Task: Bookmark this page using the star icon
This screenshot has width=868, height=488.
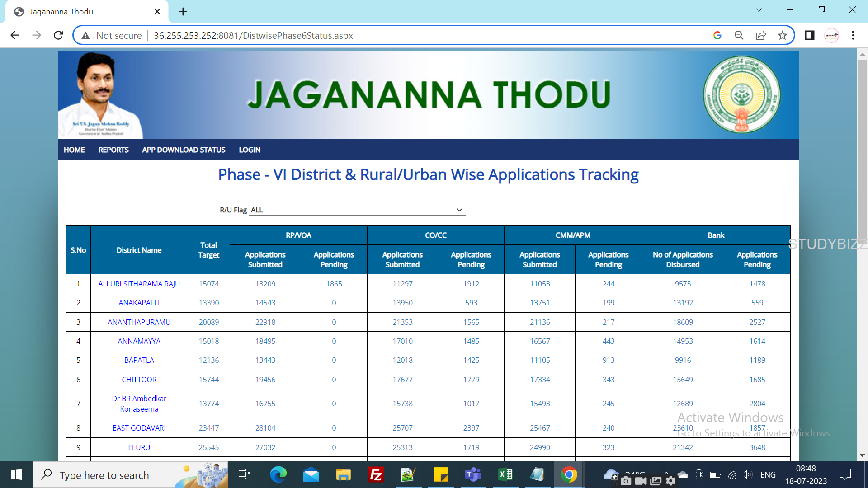Action: pyautogui.click(x=783, y=35)
